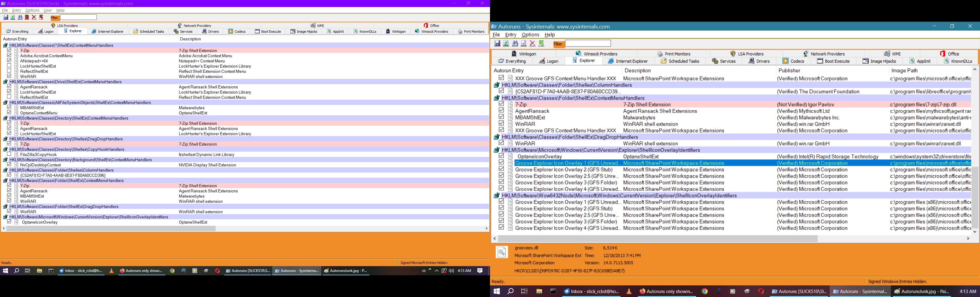Click Save icon in right Autoruns toolbar

497,43
